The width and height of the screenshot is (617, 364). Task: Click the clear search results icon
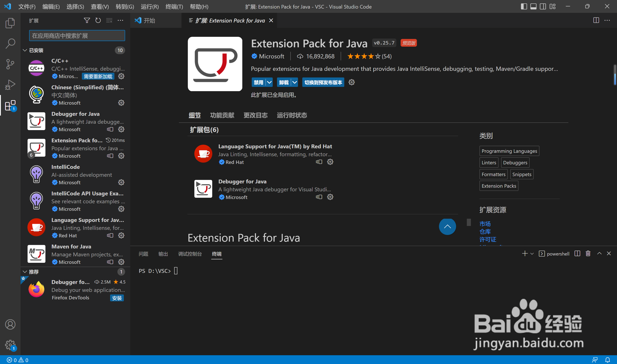point(109,20)
